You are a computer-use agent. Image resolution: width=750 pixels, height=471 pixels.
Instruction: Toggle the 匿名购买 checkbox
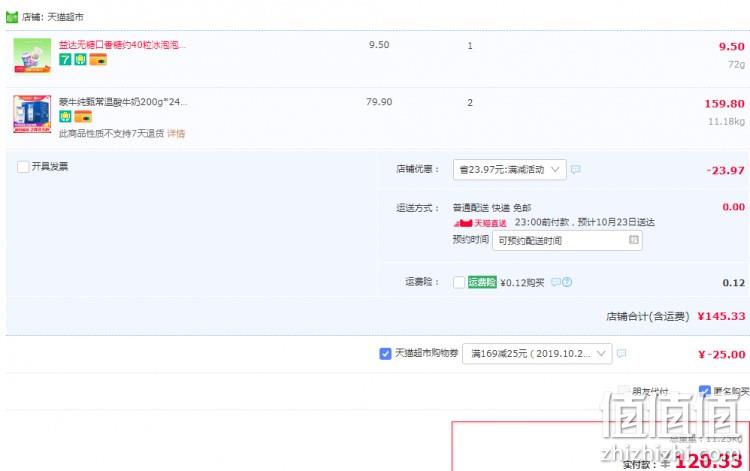705,391
